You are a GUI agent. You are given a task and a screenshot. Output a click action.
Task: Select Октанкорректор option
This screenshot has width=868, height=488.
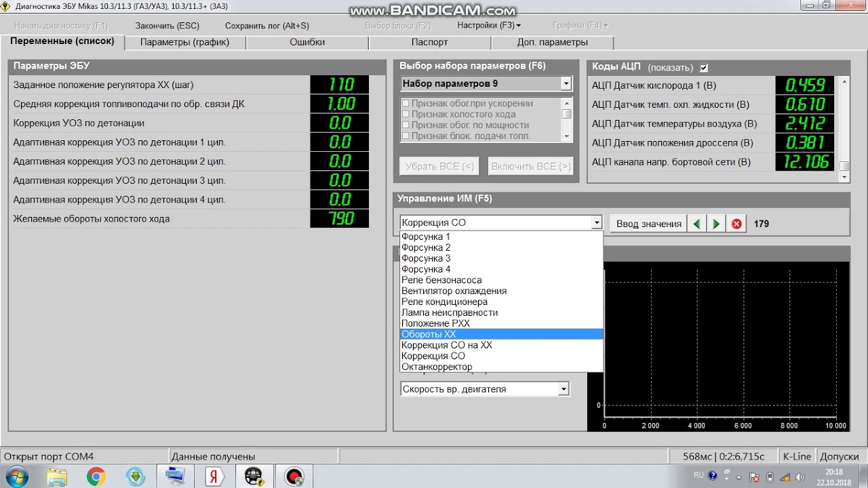501,367
